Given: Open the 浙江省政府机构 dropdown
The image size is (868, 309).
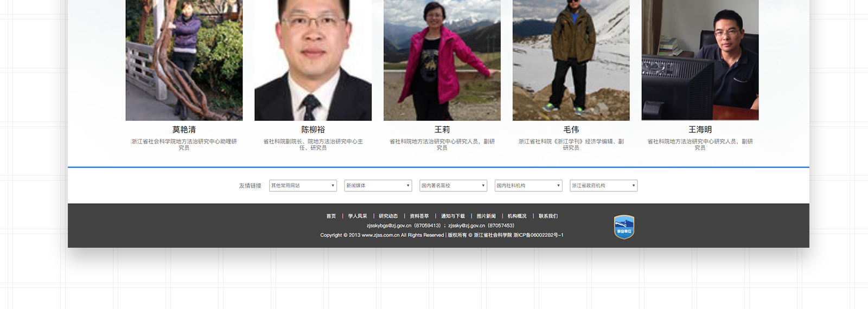Looking at the screenshot, I should click(x=603, y=185).
